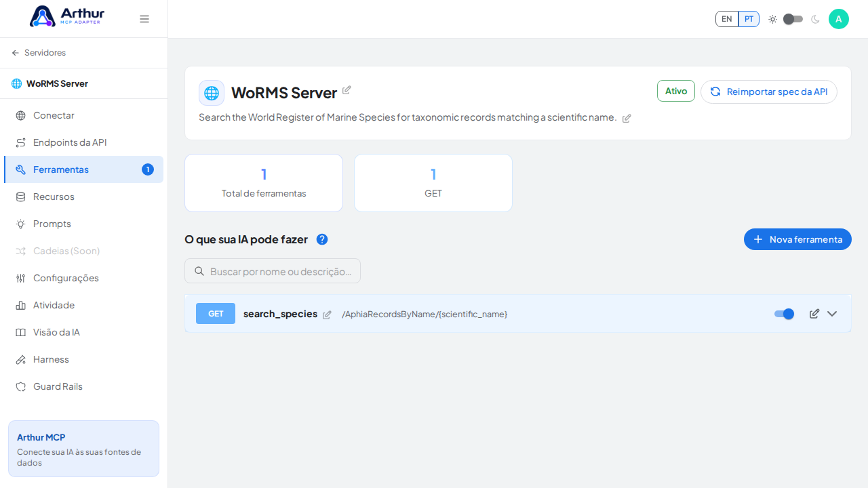Toggle dark mode switch
Image resolution: width=868 pixels, height=488 pixels.
(793, 19)
